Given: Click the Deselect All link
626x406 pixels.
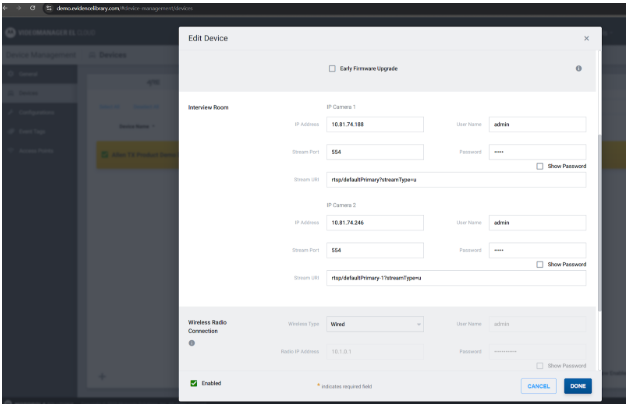Looking at the screenshot, I should [146, 107].
